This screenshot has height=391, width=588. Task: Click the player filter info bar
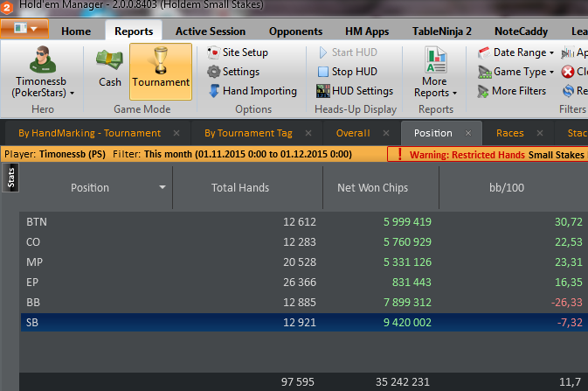tap(193, 154)
